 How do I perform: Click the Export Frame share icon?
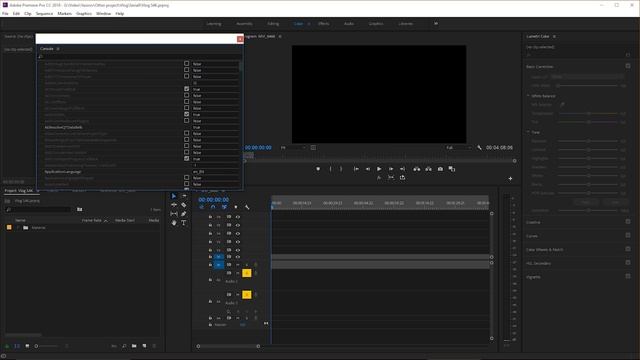tap(402, 178)
